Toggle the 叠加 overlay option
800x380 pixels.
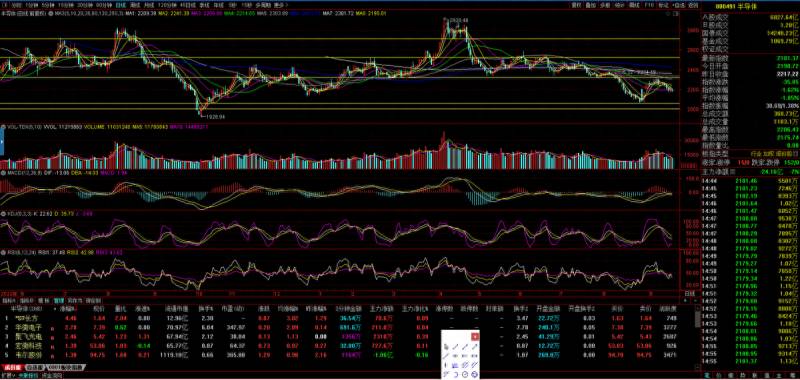591,6
